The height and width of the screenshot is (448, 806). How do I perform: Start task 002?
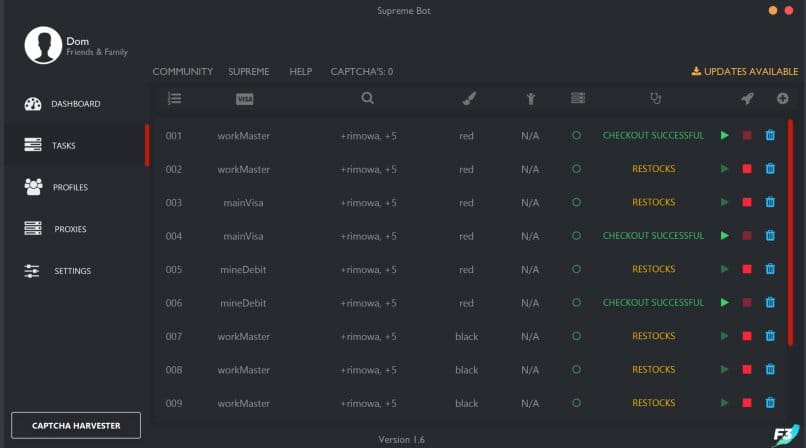(x=725, y=169)
